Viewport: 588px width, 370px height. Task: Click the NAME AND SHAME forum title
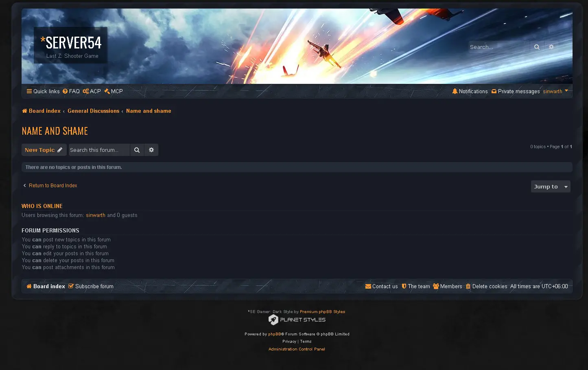click(55, 131)
